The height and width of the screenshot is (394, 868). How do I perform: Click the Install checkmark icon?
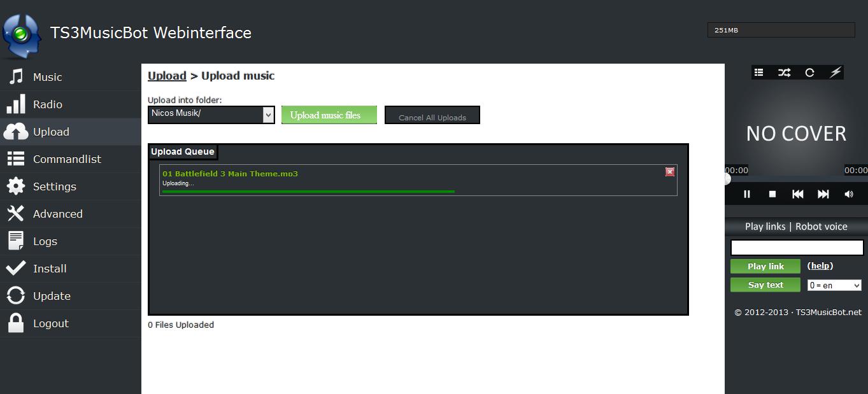point(16,268)
